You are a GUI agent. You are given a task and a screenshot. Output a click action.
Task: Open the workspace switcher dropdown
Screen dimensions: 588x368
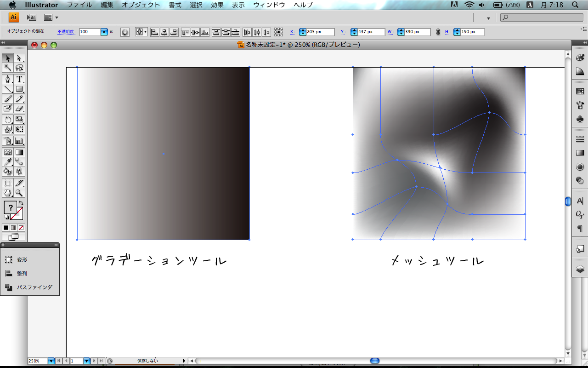(x=488, y=18)
